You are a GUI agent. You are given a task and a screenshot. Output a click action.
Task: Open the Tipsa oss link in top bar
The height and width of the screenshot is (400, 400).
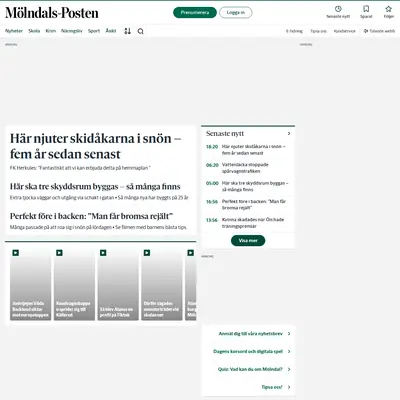(318, 31)
